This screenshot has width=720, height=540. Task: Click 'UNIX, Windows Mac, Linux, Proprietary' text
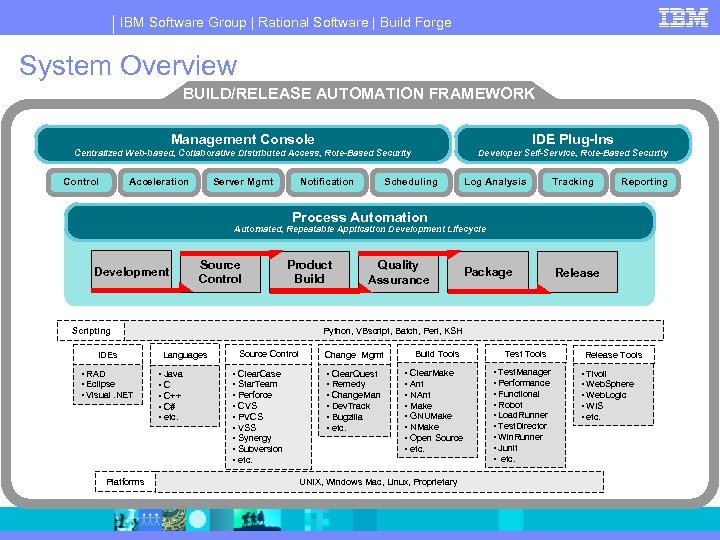coord(378,482)
